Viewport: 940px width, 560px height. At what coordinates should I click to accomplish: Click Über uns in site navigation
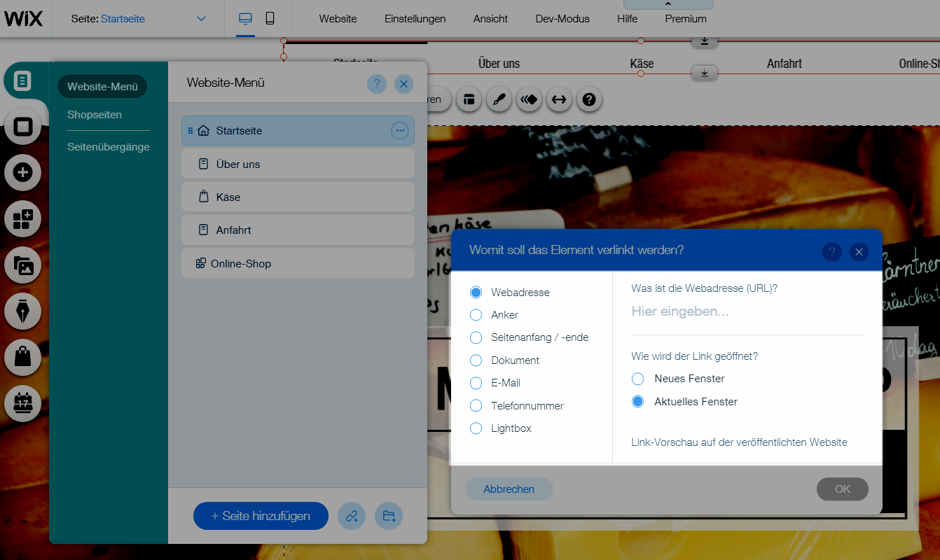[499, 64]
